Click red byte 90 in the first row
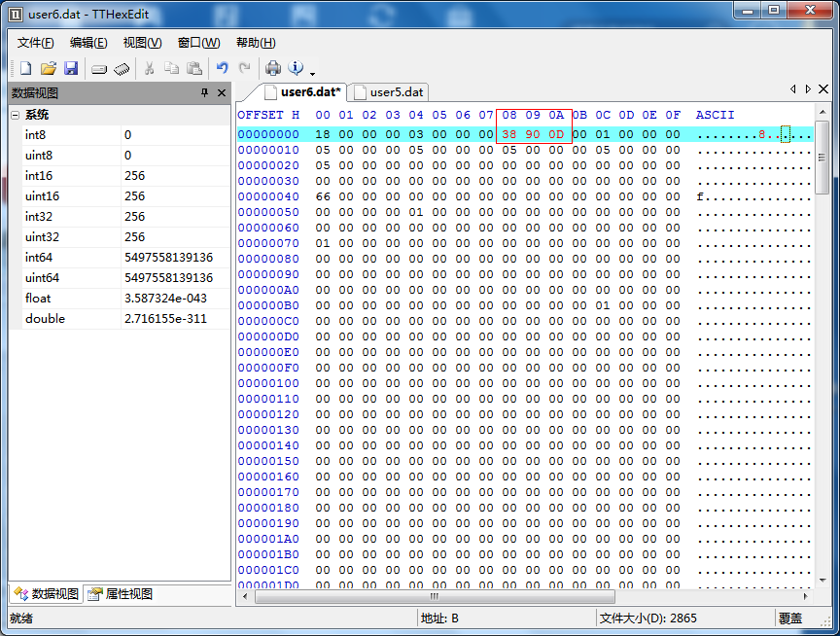Viewport: 840px width, 636px height. (533, 134)
